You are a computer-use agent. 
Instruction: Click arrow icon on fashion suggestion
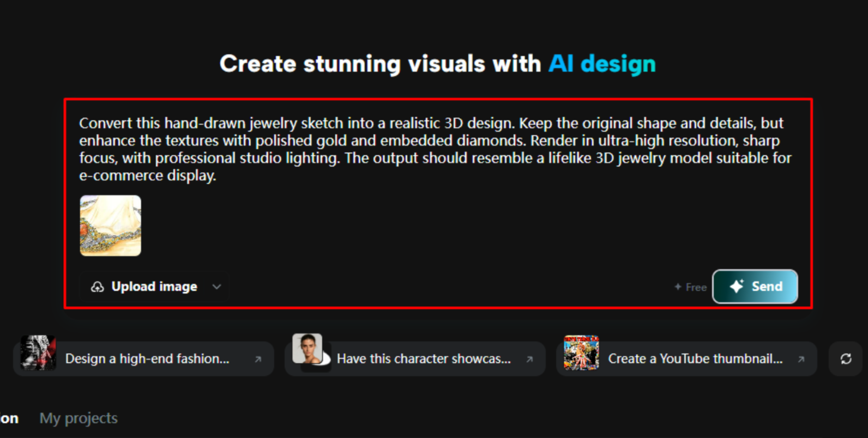point(258,359)
